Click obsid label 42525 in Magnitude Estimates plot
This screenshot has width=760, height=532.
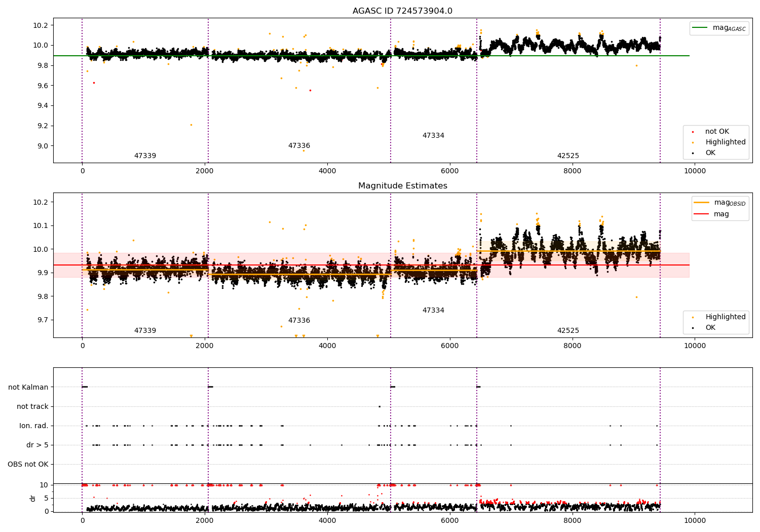(568, 331)
